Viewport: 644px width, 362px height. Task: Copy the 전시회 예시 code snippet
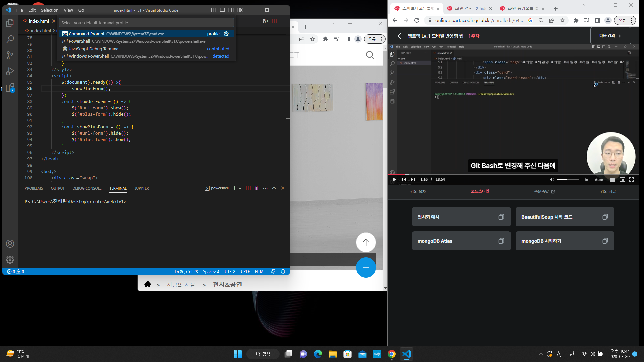click(x=501, y=217)
